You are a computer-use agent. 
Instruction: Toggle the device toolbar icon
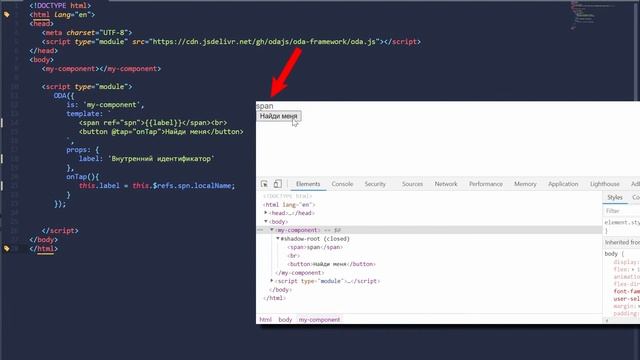tap(278, 184)
